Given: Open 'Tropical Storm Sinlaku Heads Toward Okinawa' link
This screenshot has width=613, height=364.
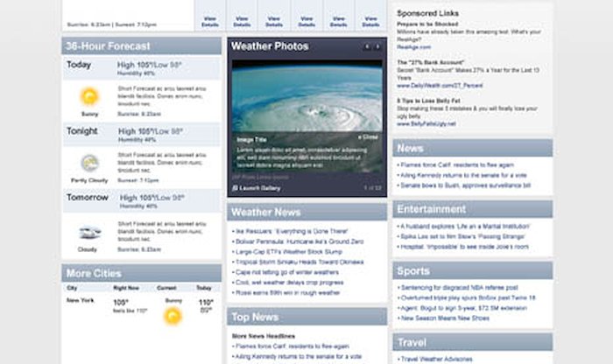Looking at the screenshot, I should 299,262.
